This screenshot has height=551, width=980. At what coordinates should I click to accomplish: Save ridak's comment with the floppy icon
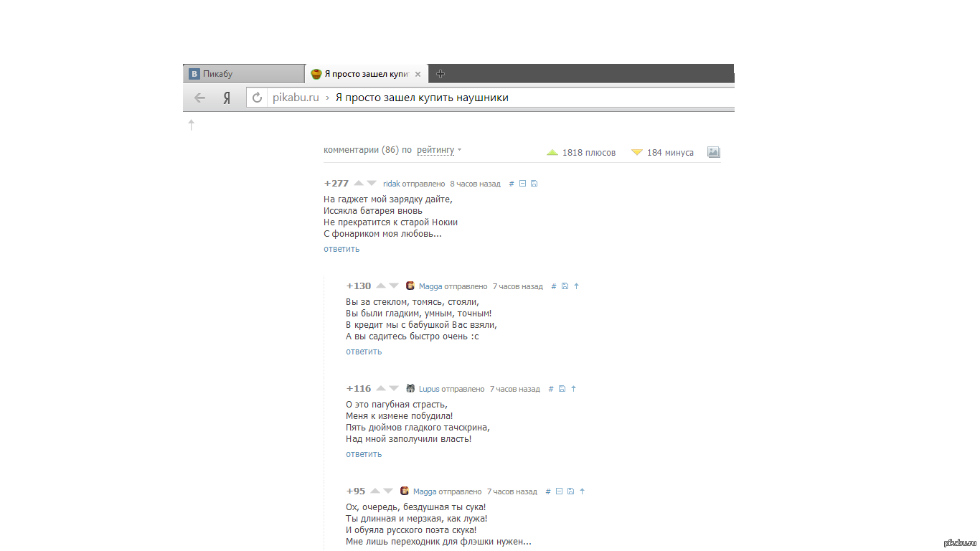(x=534, y=184)
